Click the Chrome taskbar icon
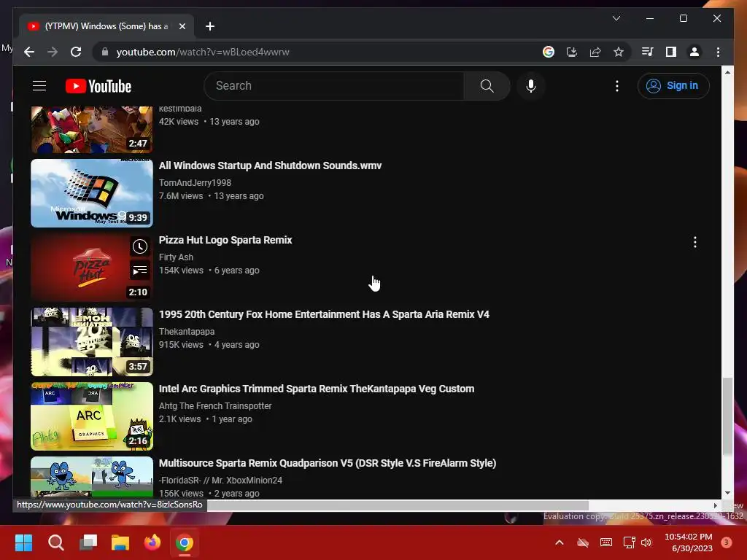 pyautogui.click(x=185, y=542)
